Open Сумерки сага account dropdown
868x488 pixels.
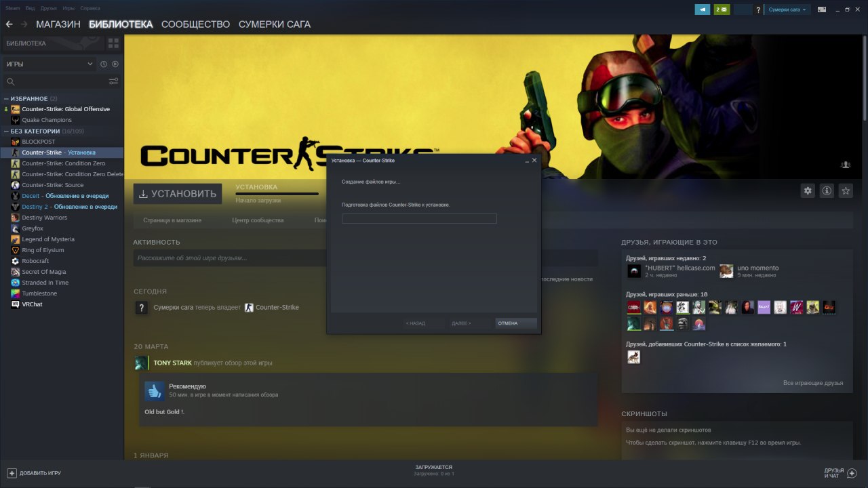click(788, 9)
